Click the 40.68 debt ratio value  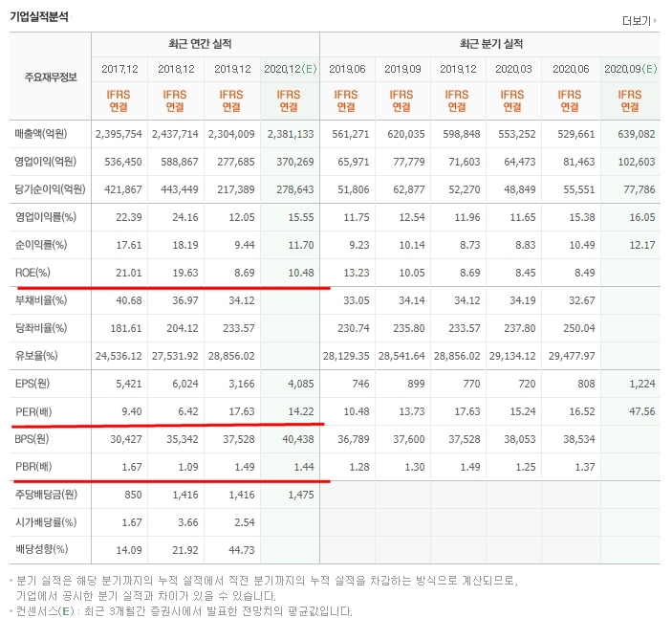[129, 300]
